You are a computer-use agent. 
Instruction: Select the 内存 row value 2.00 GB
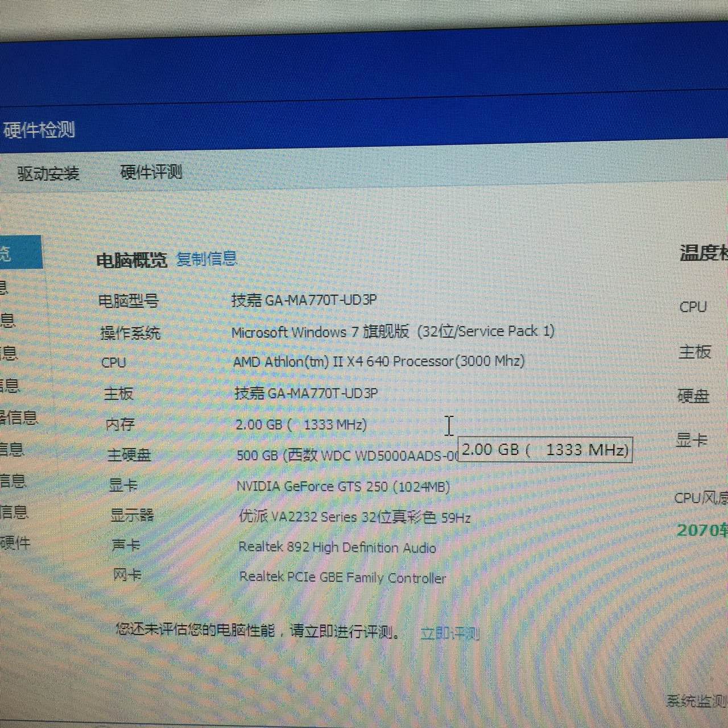point(301,424)
